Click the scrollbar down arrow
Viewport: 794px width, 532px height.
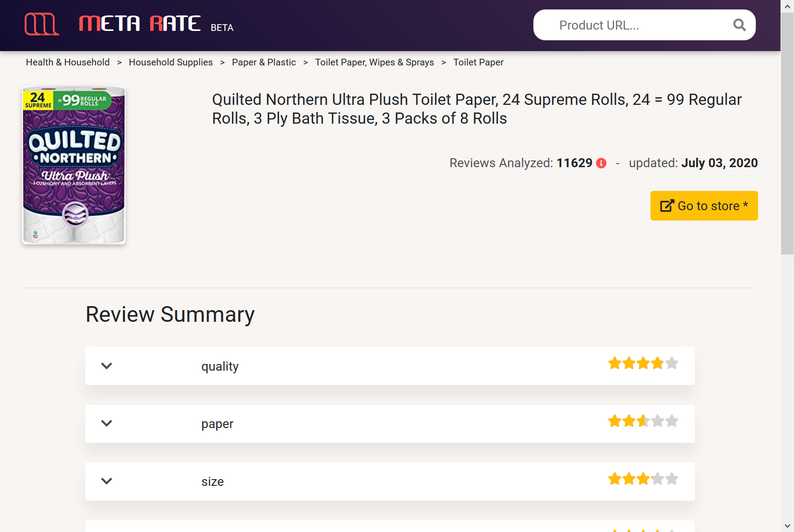click(x=787, y=526)
